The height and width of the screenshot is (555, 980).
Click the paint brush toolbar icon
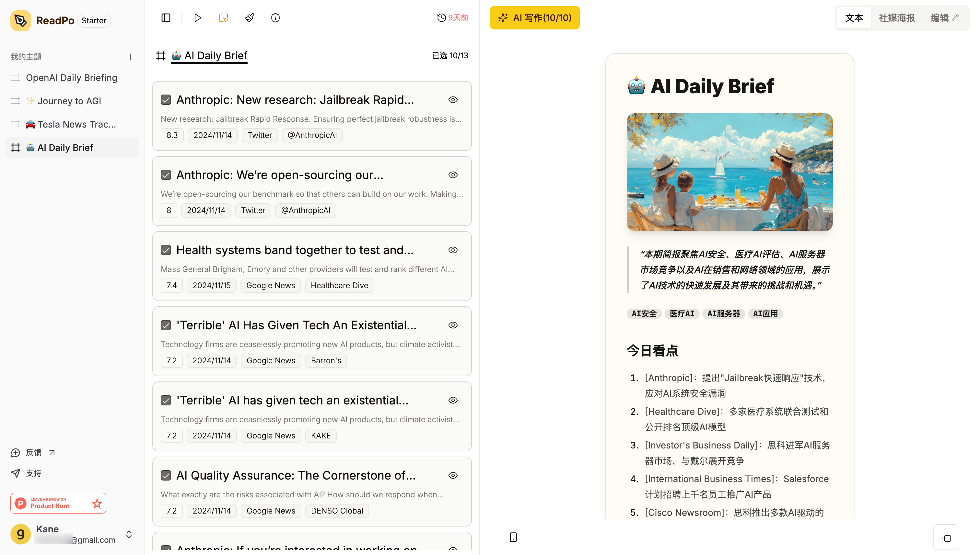250,18
